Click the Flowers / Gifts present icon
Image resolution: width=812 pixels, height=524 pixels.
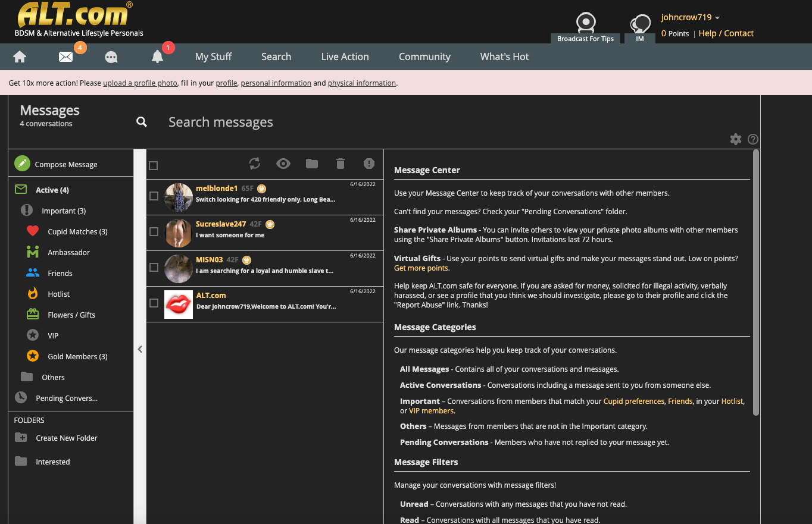coord(33,315)
